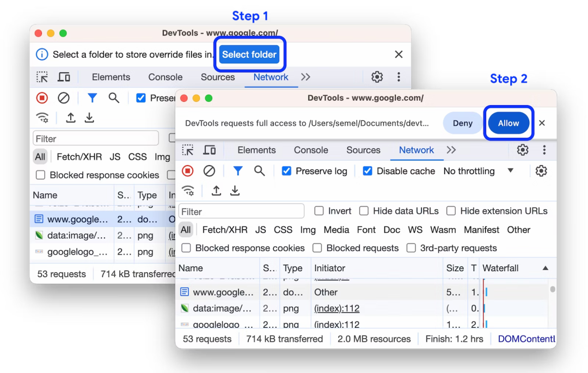Stop recording network log in back window

click(42, 98)
